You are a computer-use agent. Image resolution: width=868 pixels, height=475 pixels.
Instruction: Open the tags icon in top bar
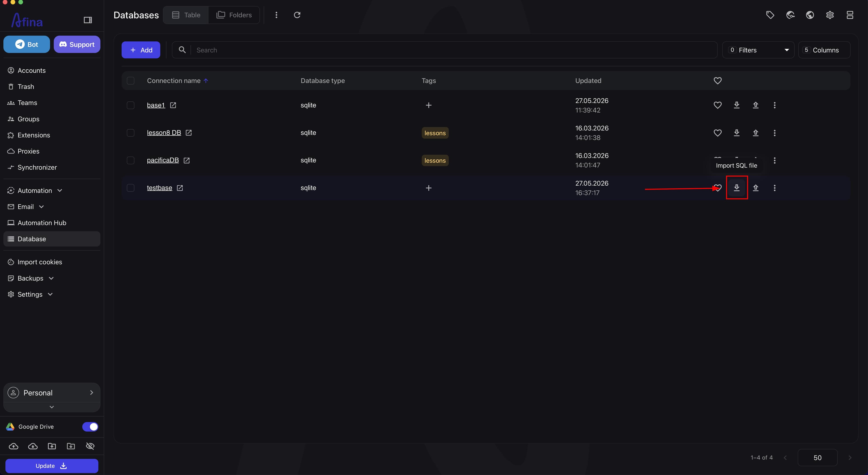770,15
